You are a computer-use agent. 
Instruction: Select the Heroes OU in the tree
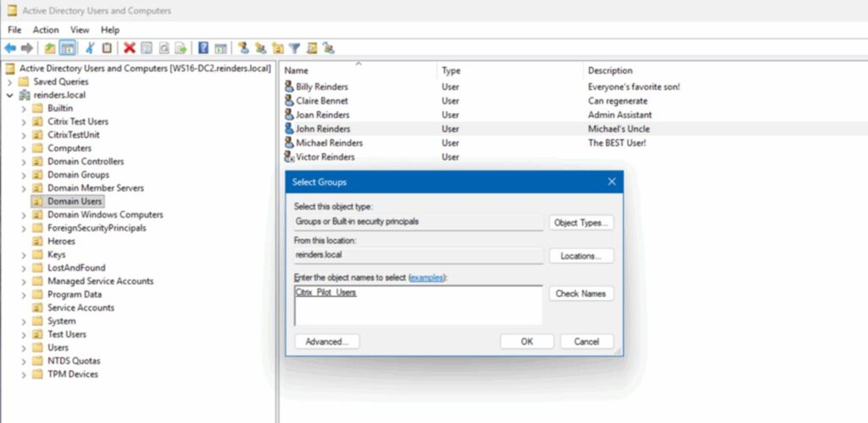61,241
